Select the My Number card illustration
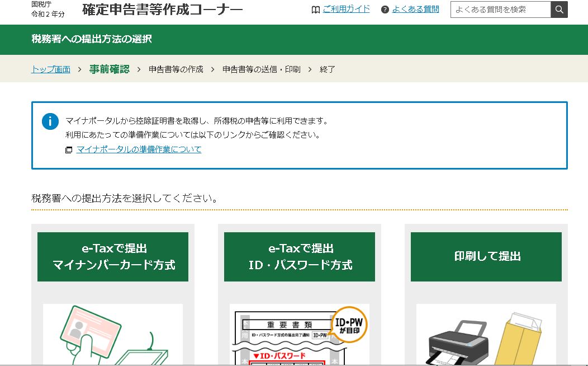The width and height of the screenshot is (588, 366). pos(113,334)
